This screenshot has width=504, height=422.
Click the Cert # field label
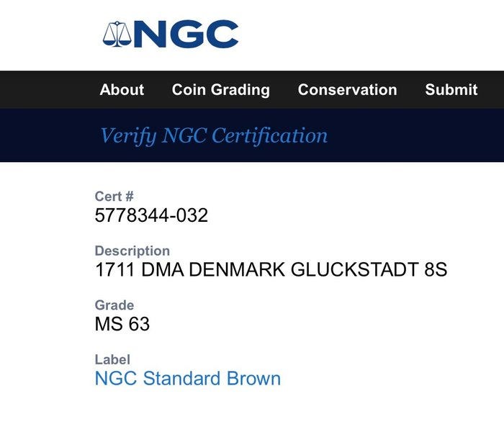[x=114, y=196]
